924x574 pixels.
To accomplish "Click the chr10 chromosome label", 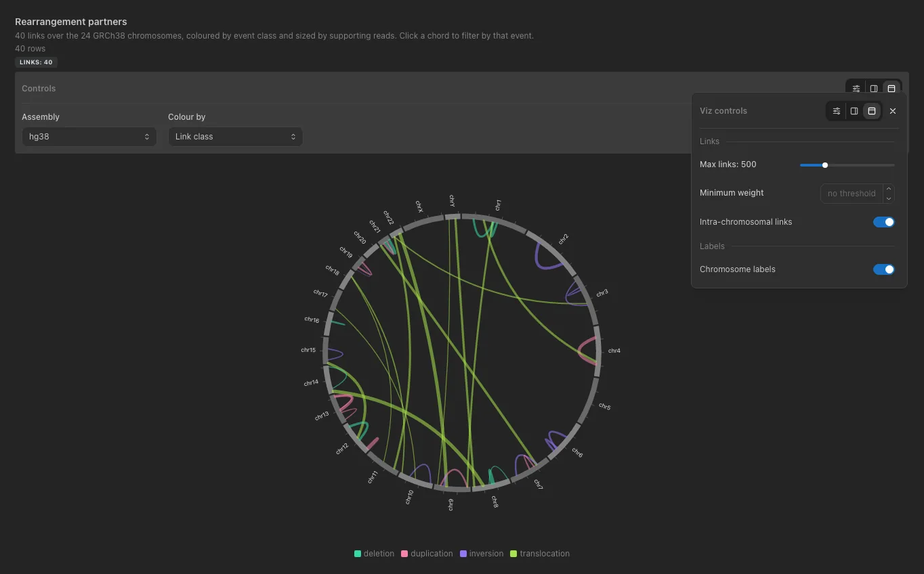I will coord(409,497).
